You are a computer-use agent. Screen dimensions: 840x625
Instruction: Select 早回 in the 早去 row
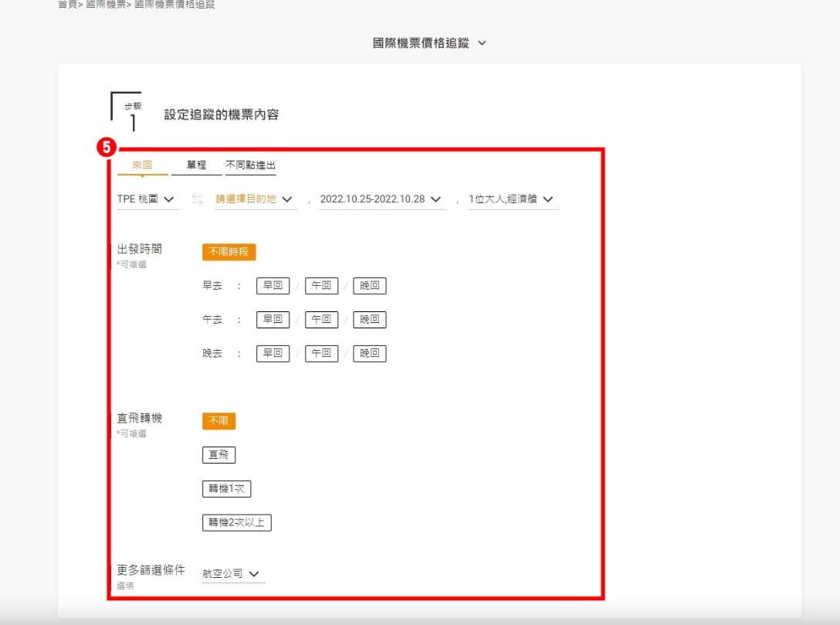point(273,286)
